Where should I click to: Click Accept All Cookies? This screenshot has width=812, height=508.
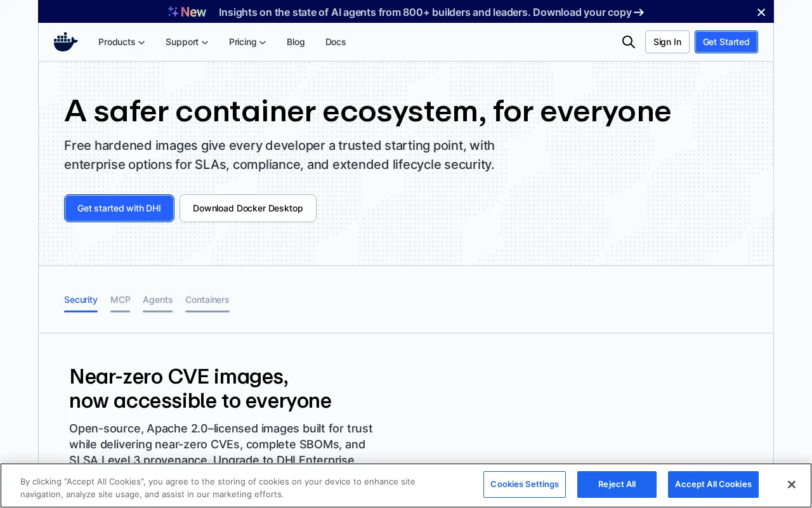click(713, 485)
